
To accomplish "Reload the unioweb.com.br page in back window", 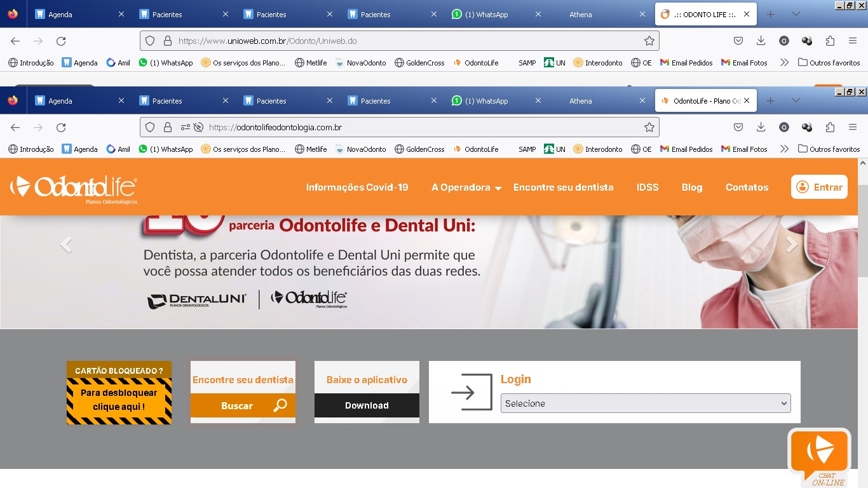I will pyautogui.click(x=61, y=41).
